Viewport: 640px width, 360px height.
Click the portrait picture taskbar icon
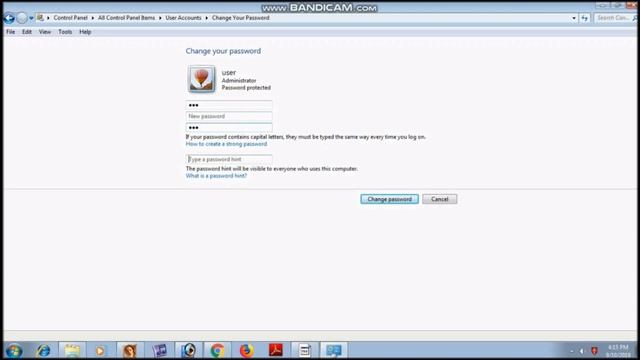click(130, 351)
